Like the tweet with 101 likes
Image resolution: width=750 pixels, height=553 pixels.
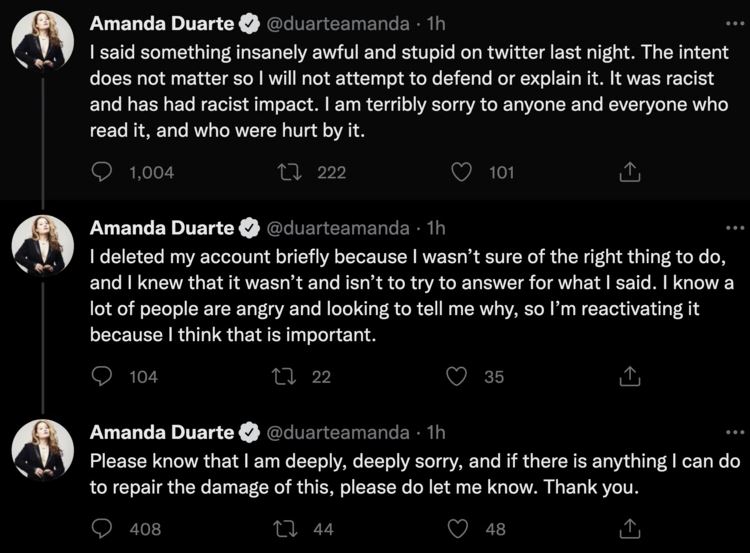coord(461,172)
